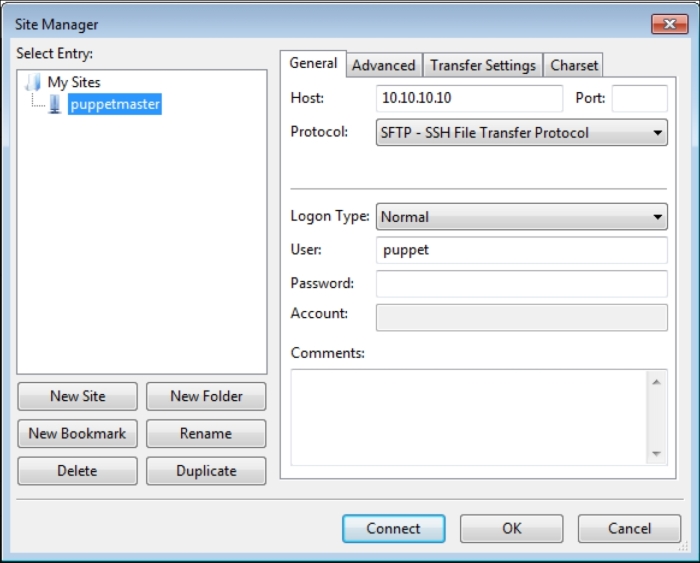Image resolution: width=700 pixels, height=563 pixels.
Task: Open the Protocol dropdown
Action: (521, 132)
